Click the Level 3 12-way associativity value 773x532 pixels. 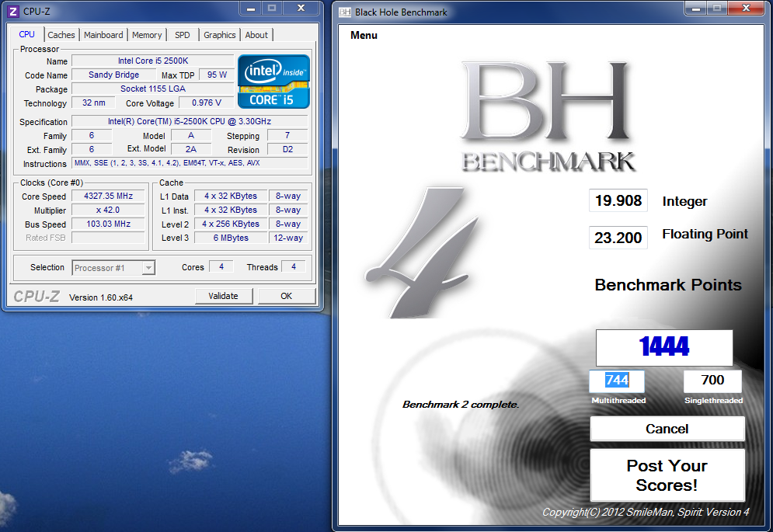click(288, 238)
